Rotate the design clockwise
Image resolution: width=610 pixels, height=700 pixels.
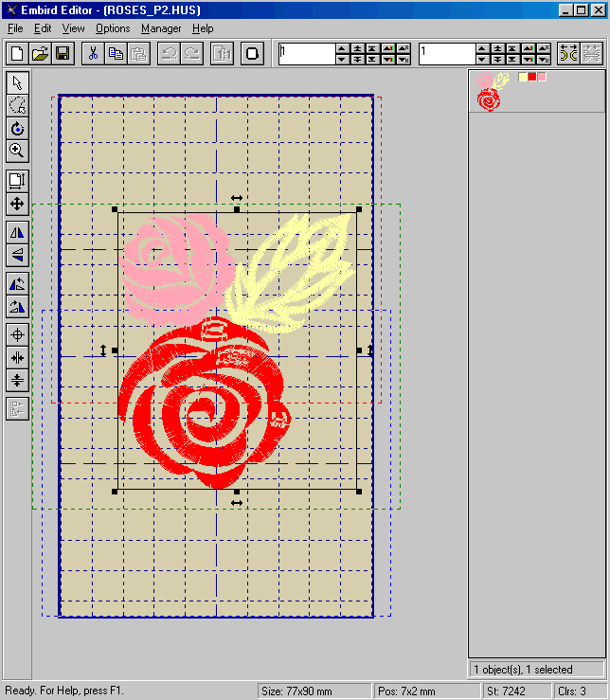click(17, 307)
